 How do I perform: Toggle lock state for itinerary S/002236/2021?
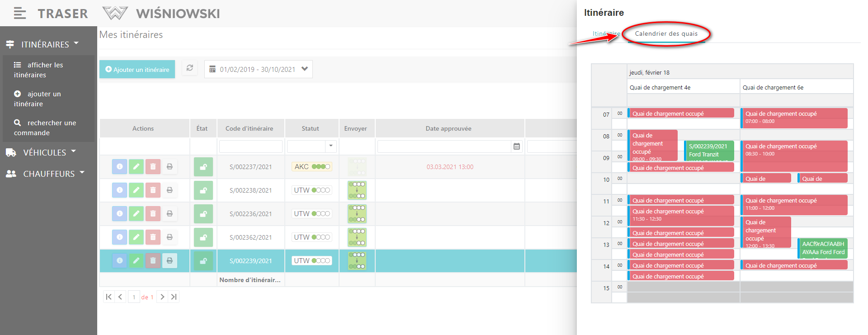[x=203, y=214]
